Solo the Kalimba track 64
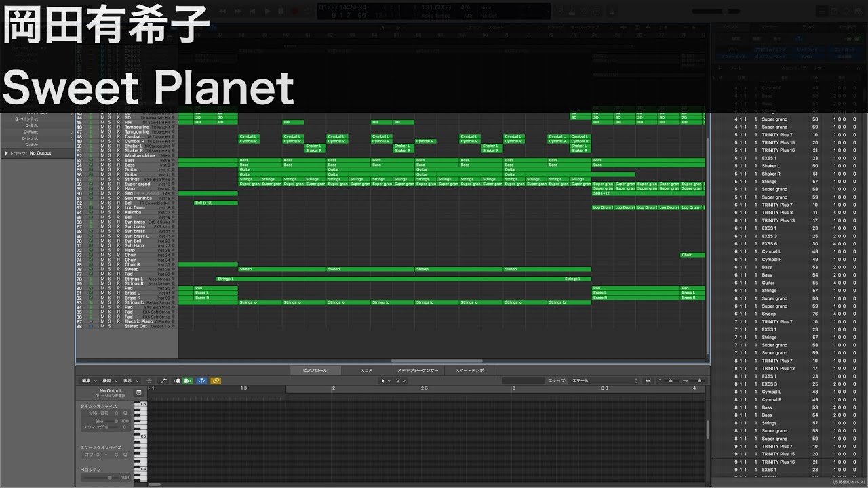Image resolution: width=868 pixels, height=488 pixels. (111, 212)
